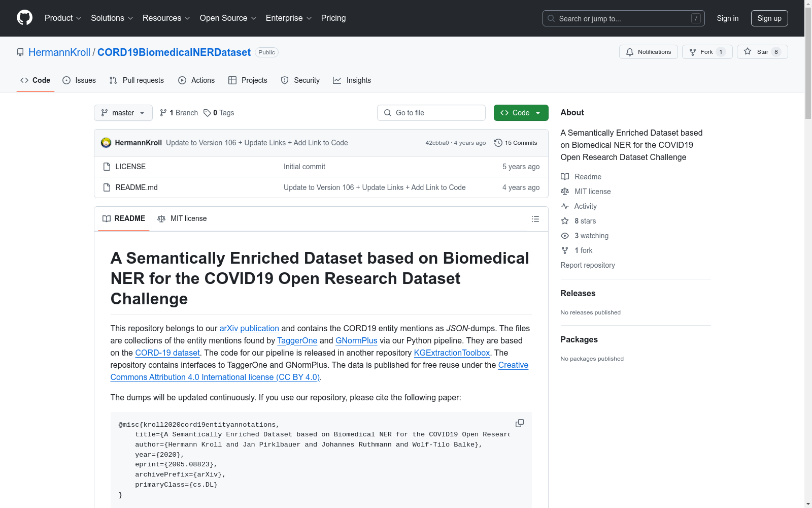Open the LICENSE file

click(x=130, y=167)
